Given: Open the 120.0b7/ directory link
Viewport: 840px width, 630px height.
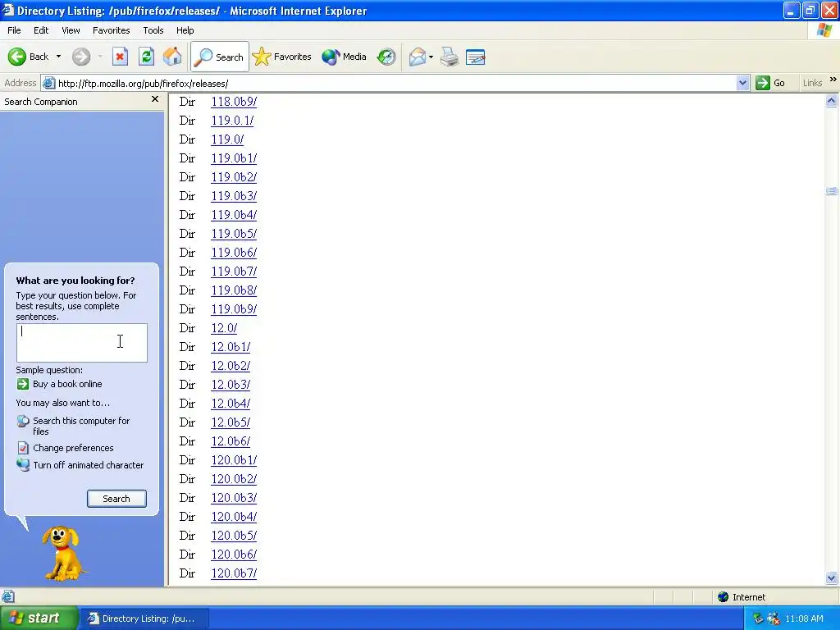Looking at the screenshot, I should [234, 573].
